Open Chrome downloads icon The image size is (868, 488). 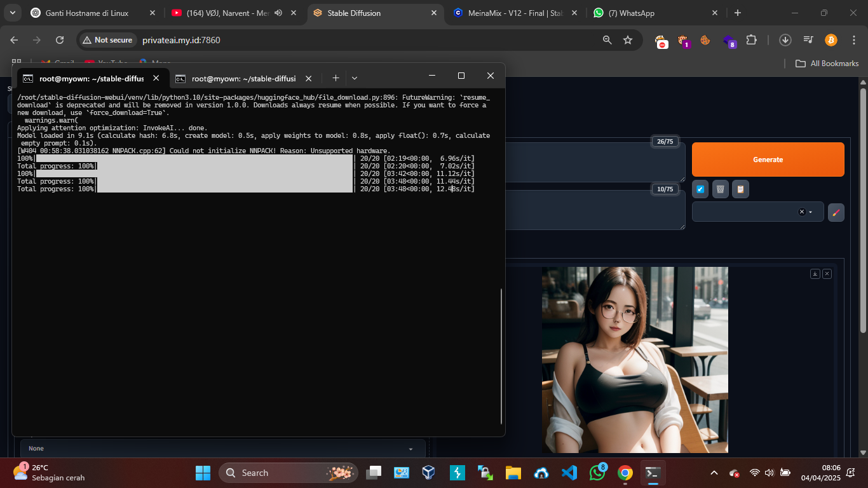point(785,40)
